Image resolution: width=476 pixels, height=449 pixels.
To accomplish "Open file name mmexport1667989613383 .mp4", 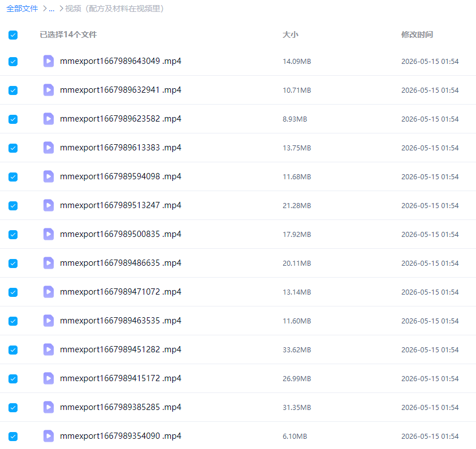I will pyautogui.click(x=120, y=148).
